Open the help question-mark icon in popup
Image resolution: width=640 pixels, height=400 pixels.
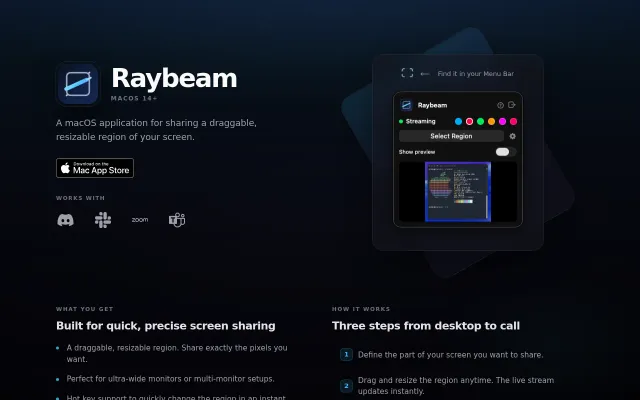point(500,105)
